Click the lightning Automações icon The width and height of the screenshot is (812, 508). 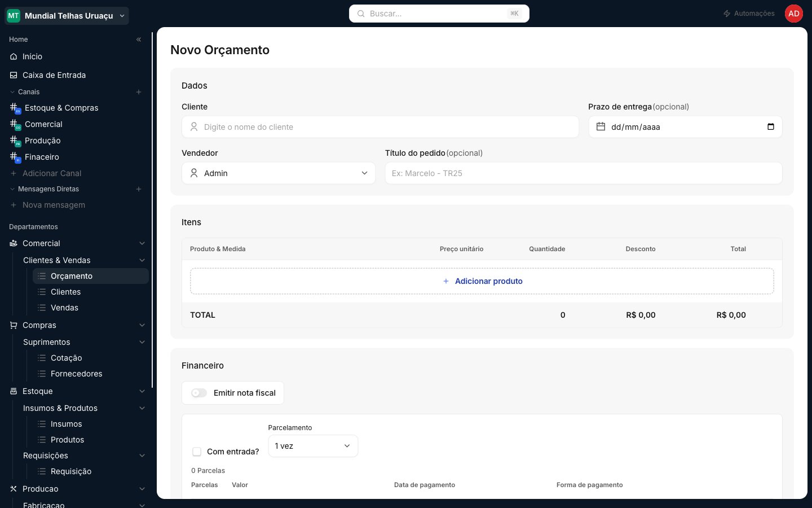tap(727, 14)
